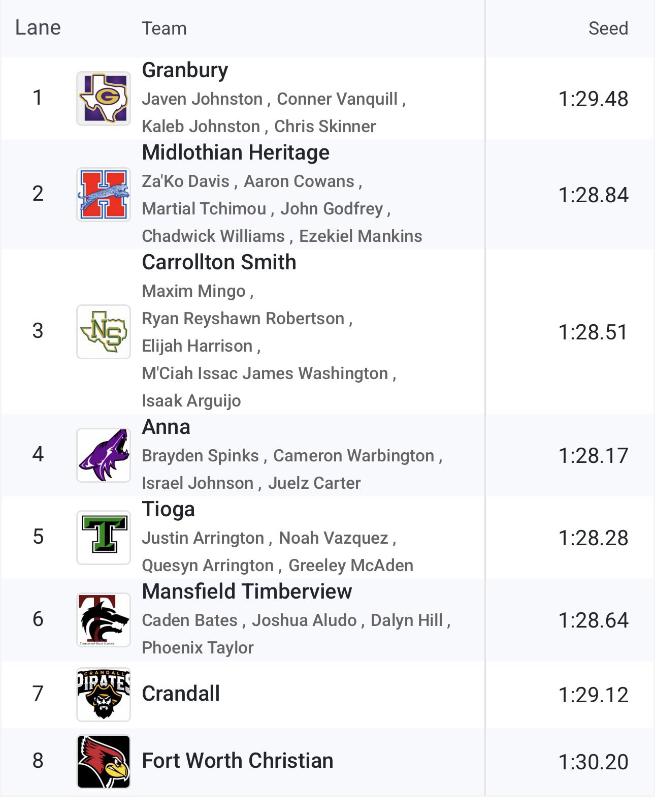Open the Granbury team name link
Image resolution: width=655 pixels, height=812 pixels.
click(185, 70)
